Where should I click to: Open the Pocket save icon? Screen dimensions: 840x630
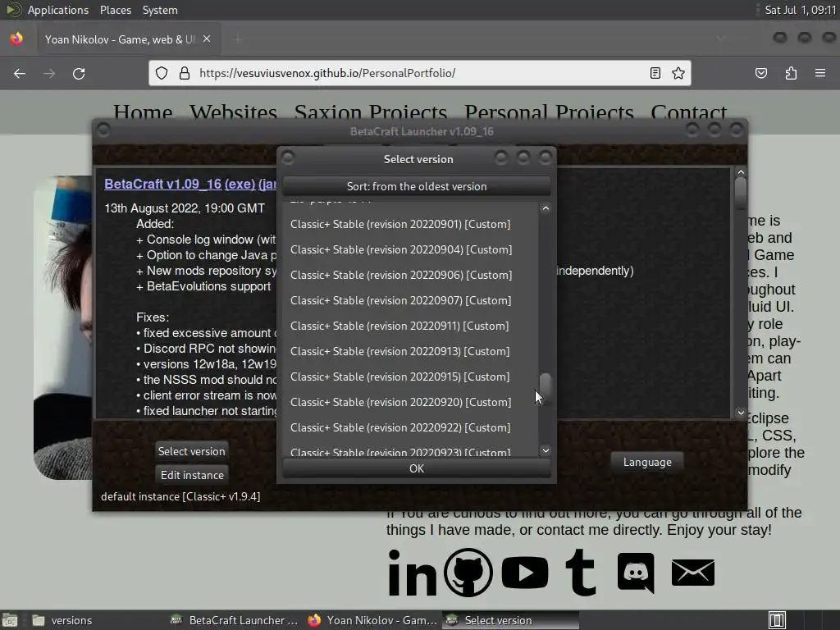(x=761, y=73)
